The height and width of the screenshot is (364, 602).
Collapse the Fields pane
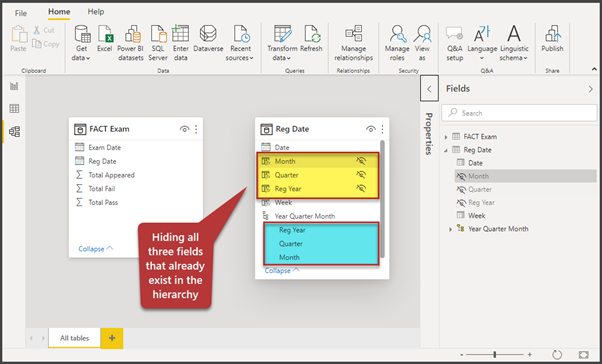click(x=590, y=89)
